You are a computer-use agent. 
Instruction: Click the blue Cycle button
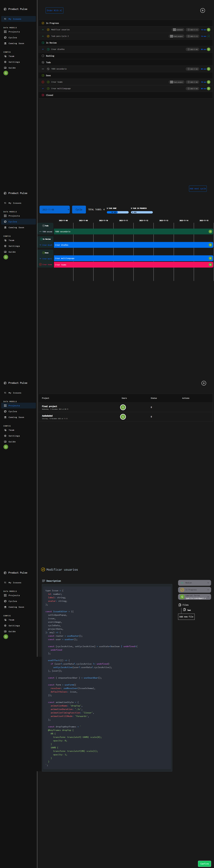[79, 210]
